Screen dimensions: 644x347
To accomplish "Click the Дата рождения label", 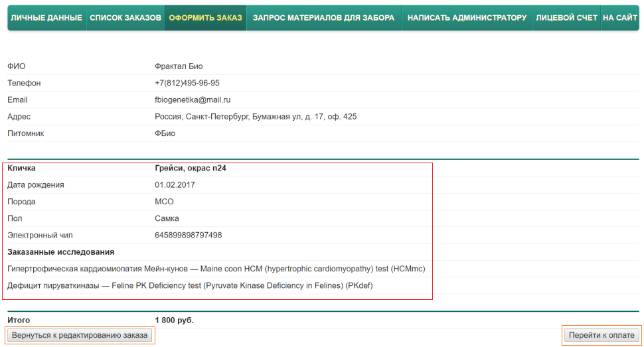I will click(36, 185).
